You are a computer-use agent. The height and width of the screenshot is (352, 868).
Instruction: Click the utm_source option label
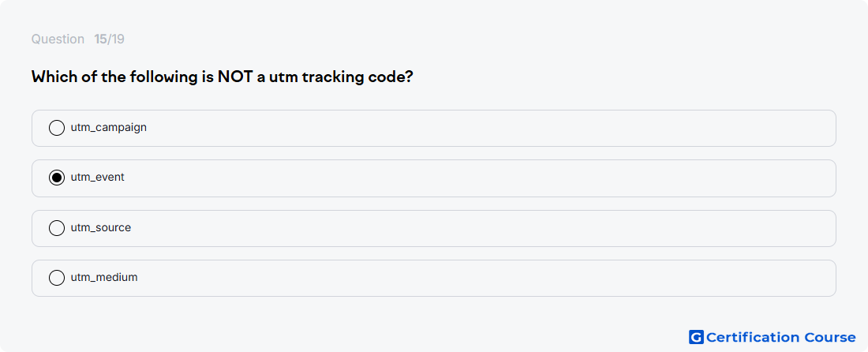pyautogui.click(x=101, y=228)
